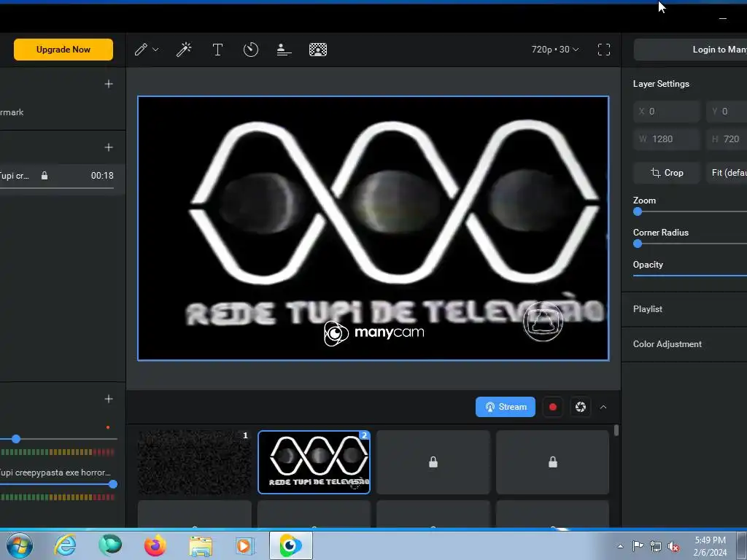Add layer with plus above Tupi video row

(109, 147)
